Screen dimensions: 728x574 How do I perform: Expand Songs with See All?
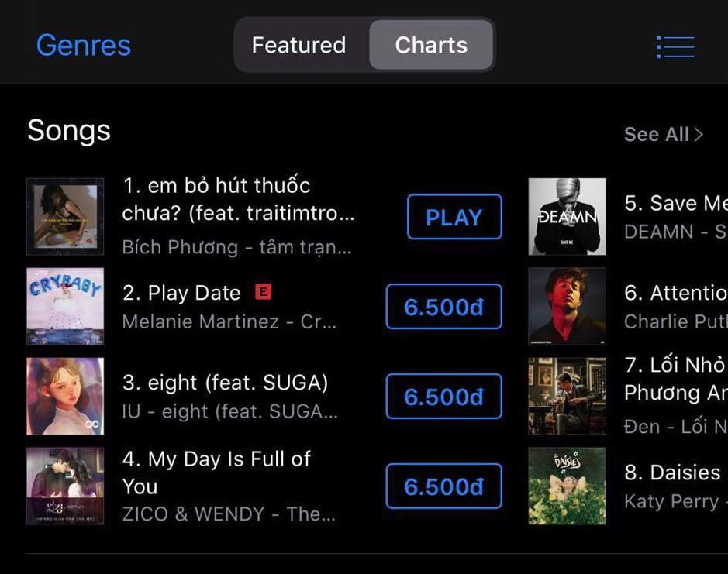click(663, 134)
